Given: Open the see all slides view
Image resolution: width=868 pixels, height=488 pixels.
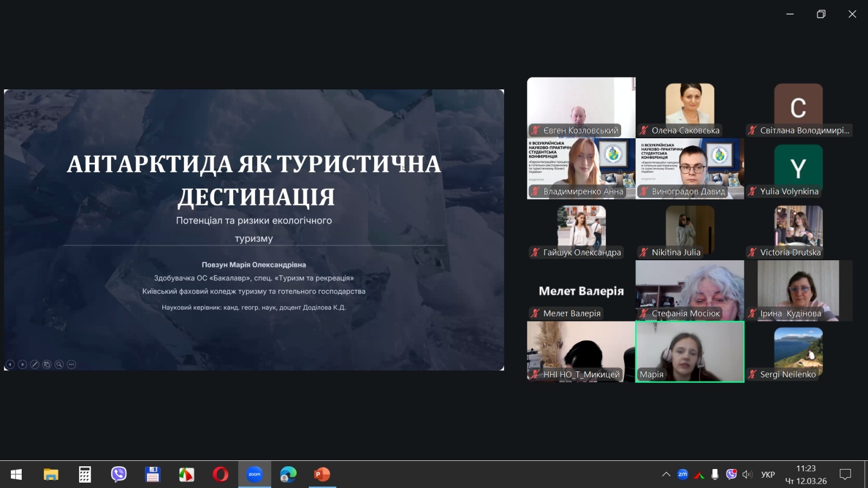Looking at the screenshot, I should tap(47, 364).
